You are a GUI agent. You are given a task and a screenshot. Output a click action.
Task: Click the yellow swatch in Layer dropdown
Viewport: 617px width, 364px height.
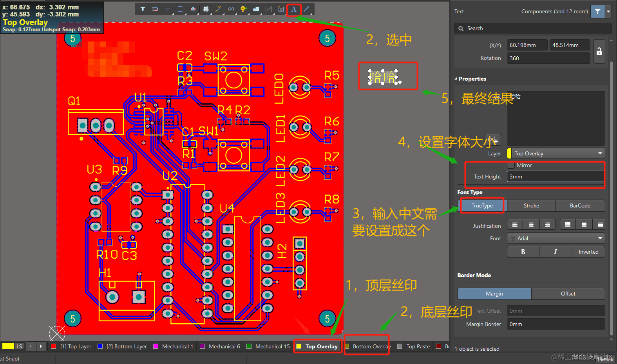509,153
